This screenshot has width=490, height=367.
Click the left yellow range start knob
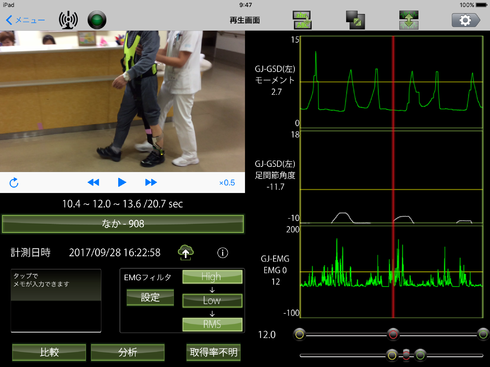pos(300,334)
